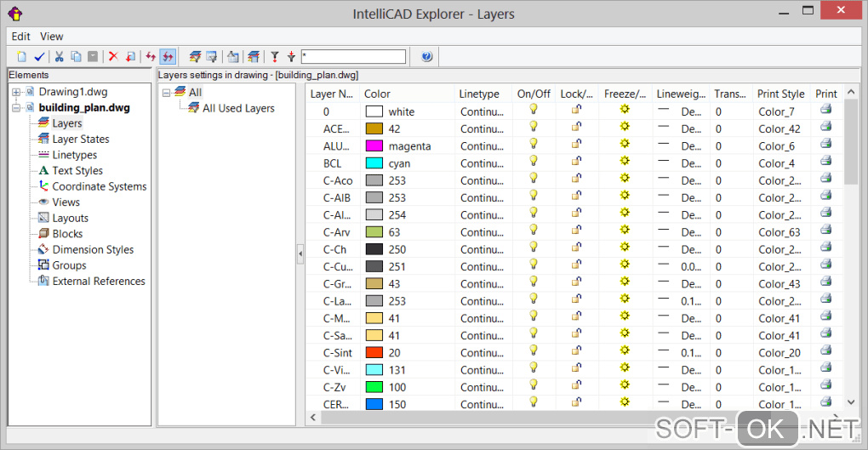Click the blue Help question mark icon
868x450 pixels.
click(x=426, y=57)
